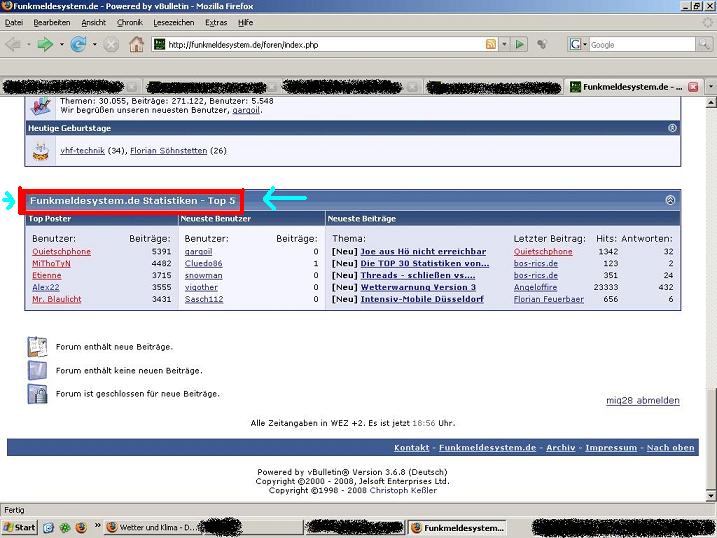This screenshot has width=717, height=538.
Task: Click the green Go arrow next to the address bar
Action: (520, 44)
